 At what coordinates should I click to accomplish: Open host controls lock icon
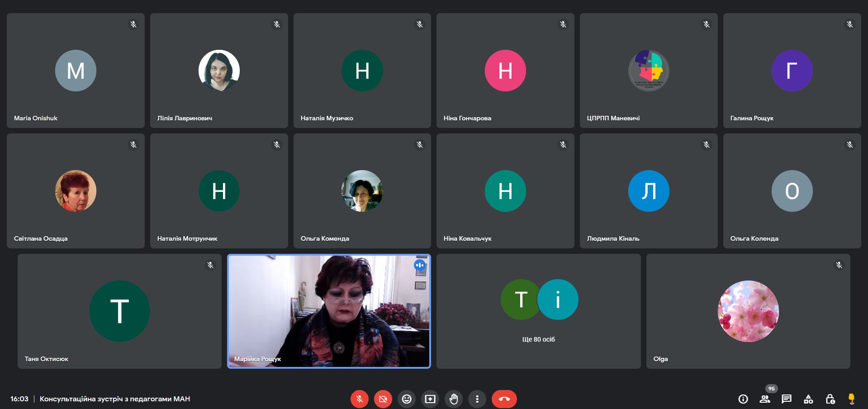[830, 399]
